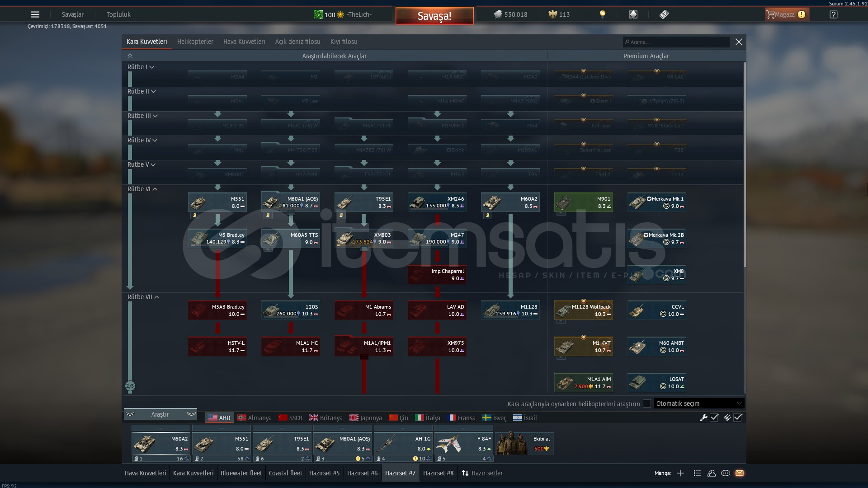The height and width of the screenshot is (488, 868).
Task: Toggle the auto-repair checkbox beside wrench
Action: [714, 418]
